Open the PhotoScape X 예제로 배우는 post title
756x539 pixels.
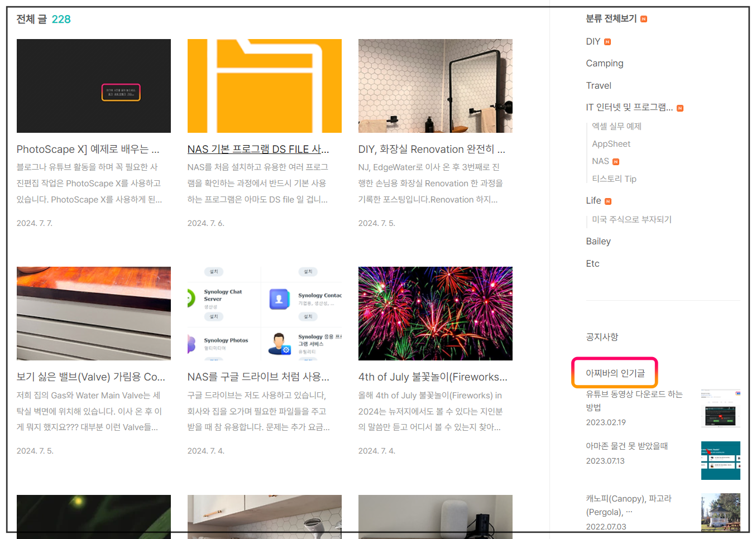click(88, 149)
